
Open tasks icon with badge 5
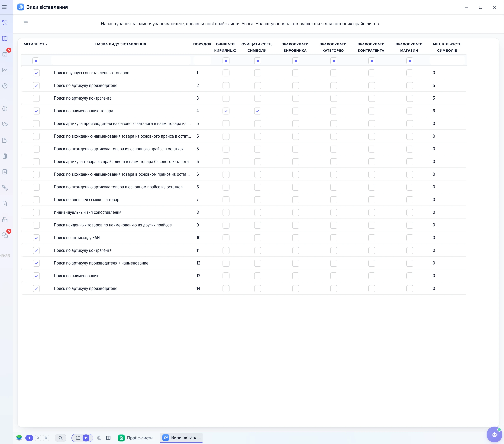5,54
